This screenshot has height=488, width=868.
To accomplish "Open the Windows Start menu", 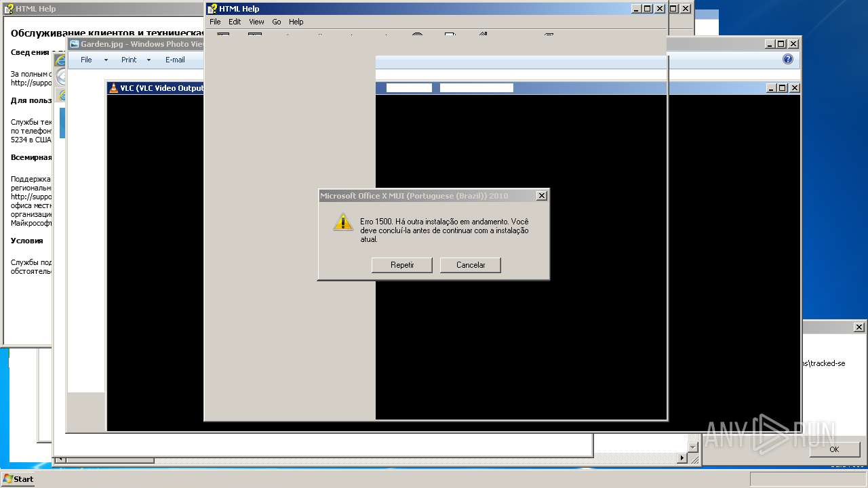I will click(18, 479).
